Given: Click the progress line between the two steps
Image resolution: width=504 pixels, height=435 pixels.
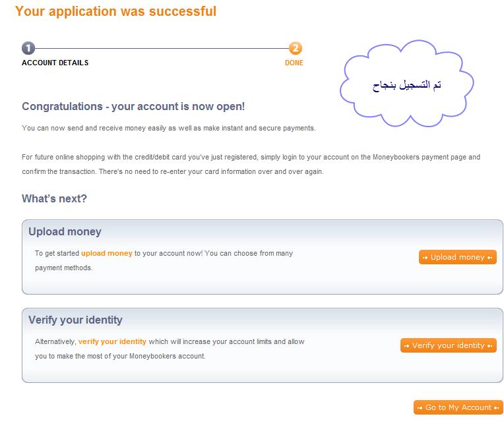Looking at the screenshot, I should coord(162,48).
